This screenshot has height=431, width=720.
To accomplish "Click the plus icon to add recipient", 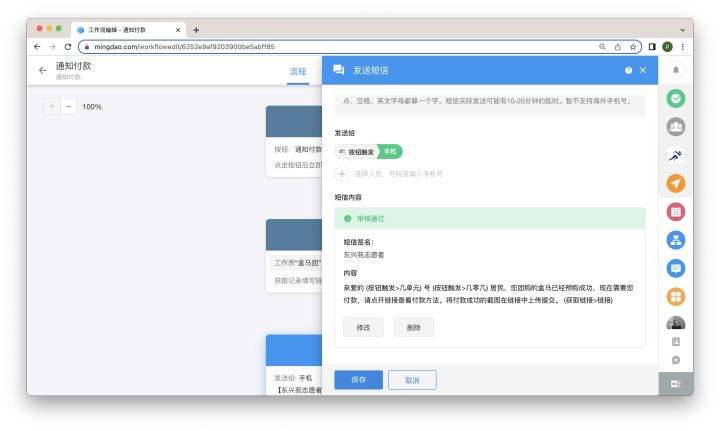I will pos(342,173).
